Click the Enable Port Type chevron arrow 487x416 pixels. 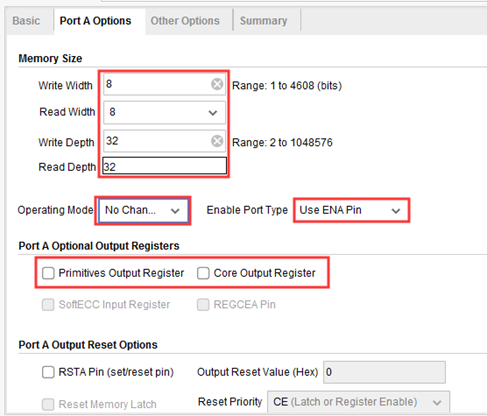click(x=396, y=211)
